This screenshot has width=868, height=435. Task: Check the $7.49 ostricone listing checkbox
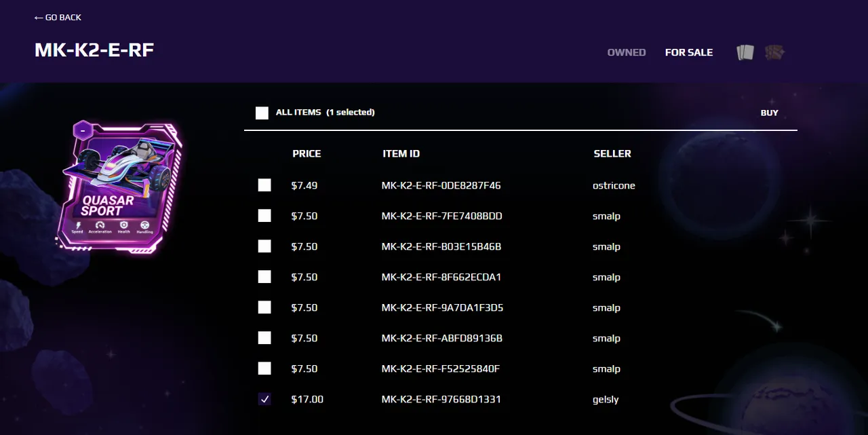264,185
